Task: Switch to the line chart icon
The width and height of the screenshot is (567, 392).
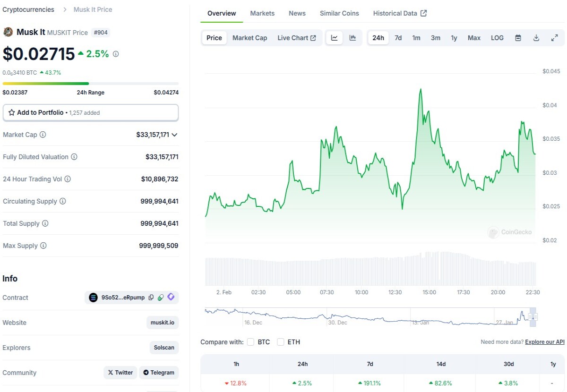Action: point(334,38)
